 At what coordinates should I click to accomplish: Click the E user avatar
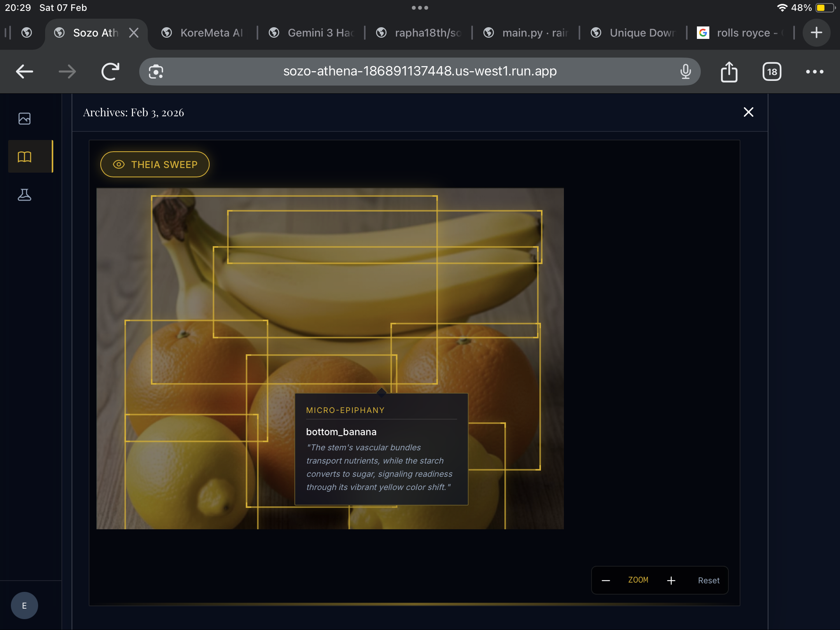(24, 605)
